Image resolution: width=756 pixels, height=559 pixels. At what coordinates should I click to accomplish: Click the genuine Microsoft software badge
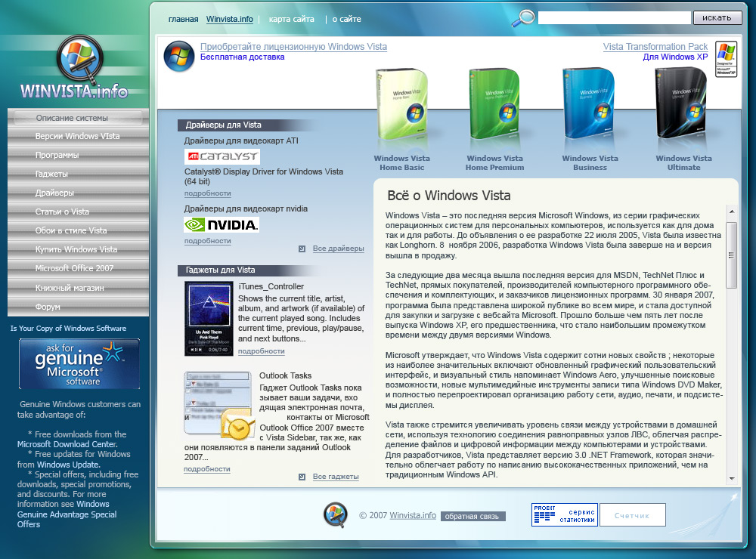[x=79, y=363]
